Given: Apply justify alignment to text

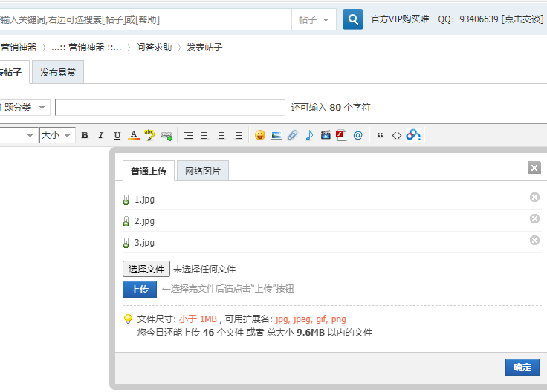Looking at the screenshot, I should [188, 135].
